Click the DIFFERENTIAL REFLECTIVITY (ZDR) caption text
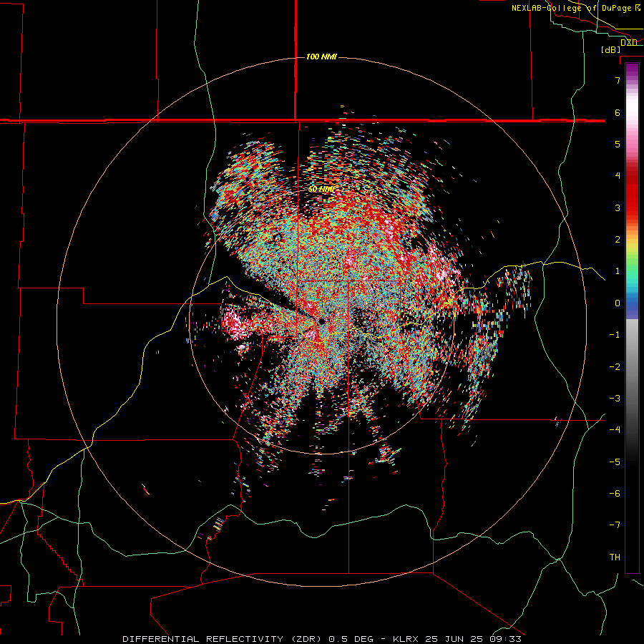Screen dimensions: 644x644 (223, 639)
